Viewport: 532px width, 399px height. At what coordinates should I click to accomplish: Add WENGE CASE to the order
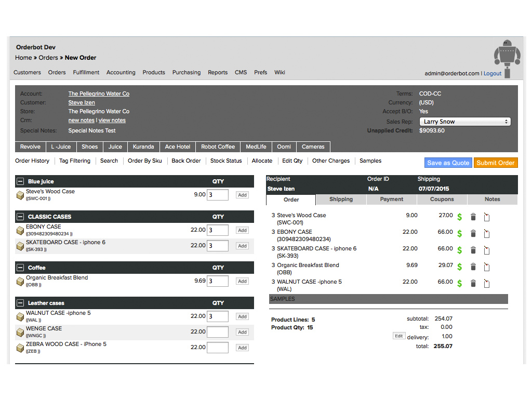242,332
